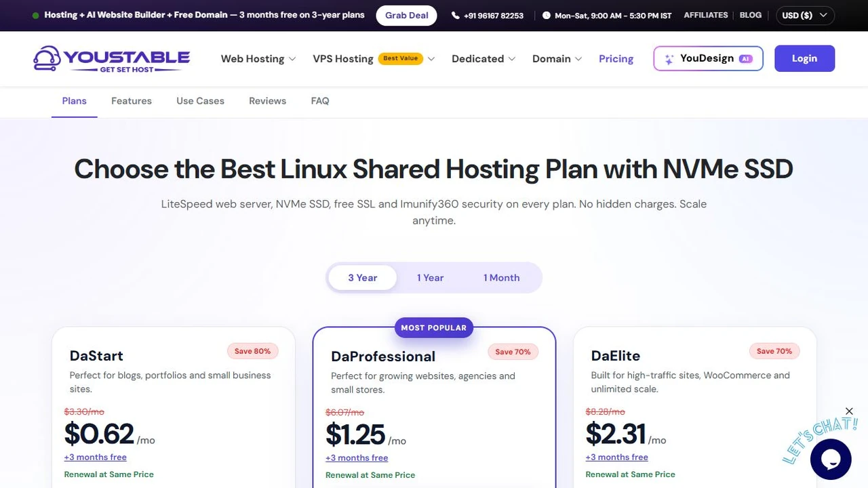Viewport: 868px width, 488px height.
Task: Click the $1.25 price on DaProfessional
Action: coord(355,434)
